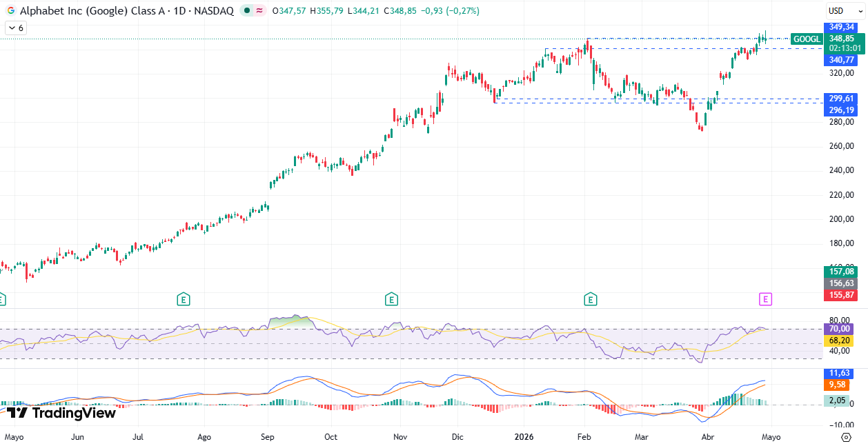
Task: Click the green market status dot
Action: tap(247, 11)
